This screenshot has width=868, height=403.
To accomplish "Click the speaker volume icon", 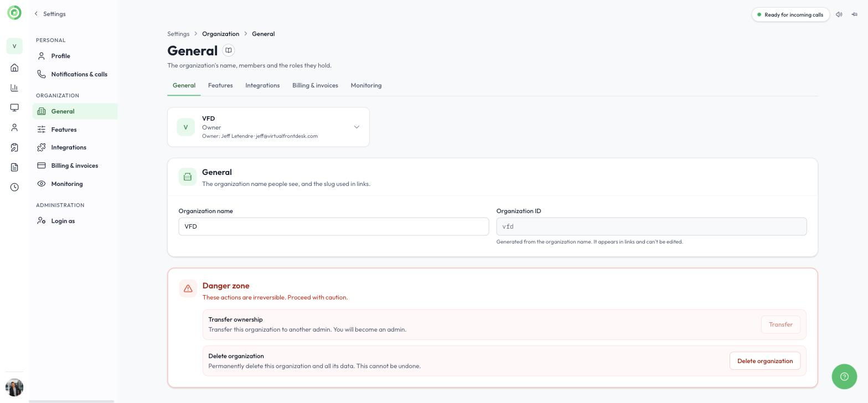I will 839,14.
